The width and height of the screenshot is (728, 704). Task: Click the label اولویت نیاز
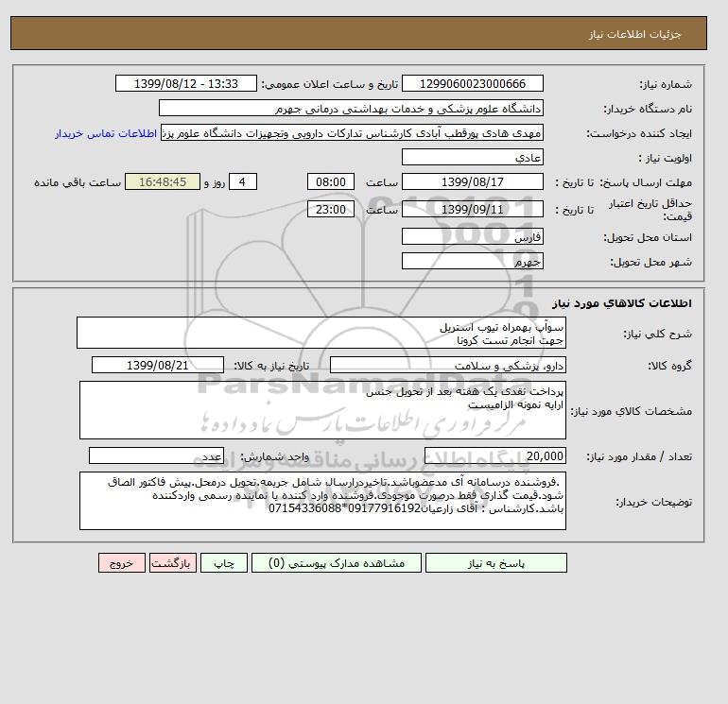(666, 158)
